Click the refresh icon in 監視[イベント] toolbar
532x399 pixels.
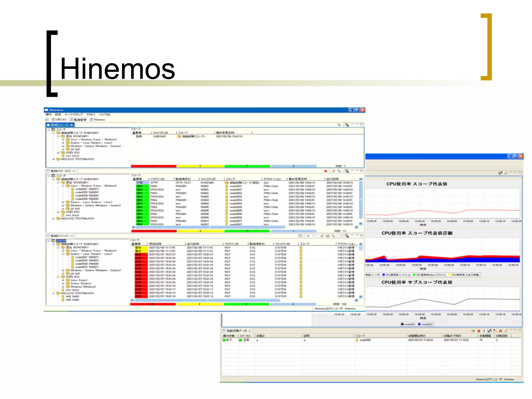(x=333, y=236)
